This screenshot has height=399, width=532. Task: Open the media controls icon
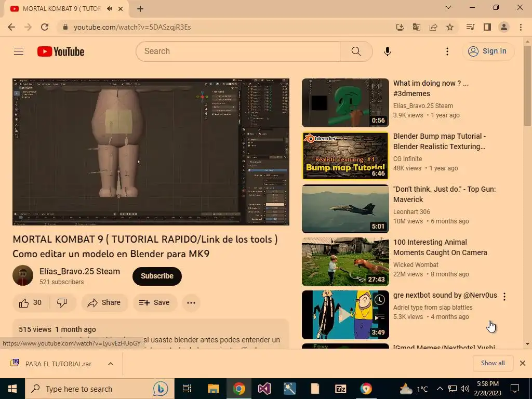[470, 27]
